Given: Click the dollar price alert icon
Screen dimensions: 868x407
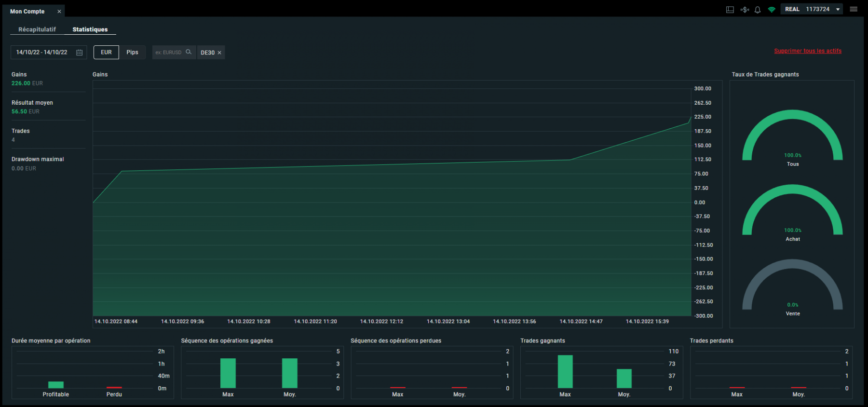Looking at the screenshot, I should pos(745,10).
